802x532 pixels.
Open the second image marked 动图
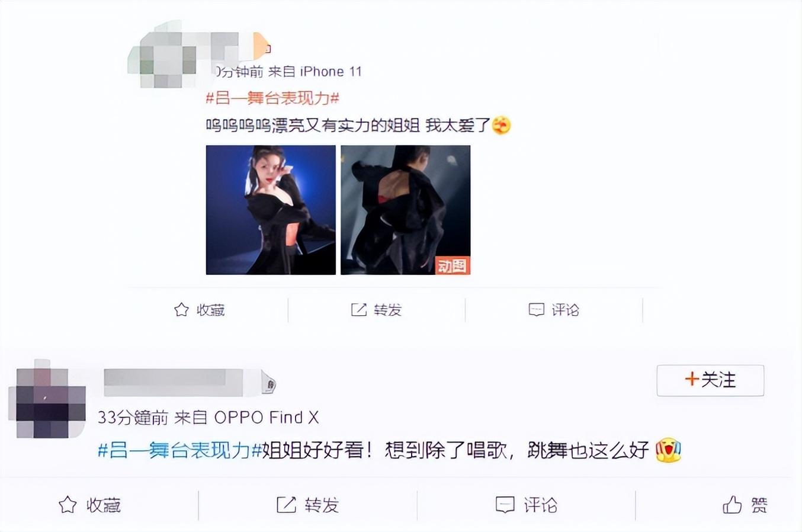pos(405,210)
